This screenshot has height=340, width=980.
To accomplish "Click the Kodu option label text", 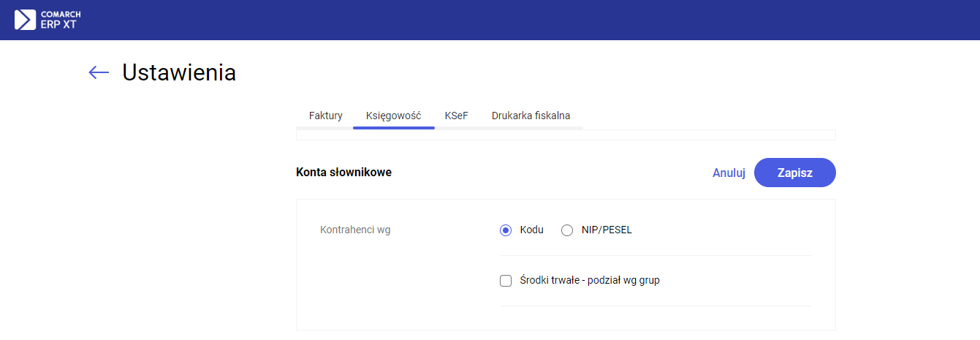I will pyautogui.click(x=531, y=230).
